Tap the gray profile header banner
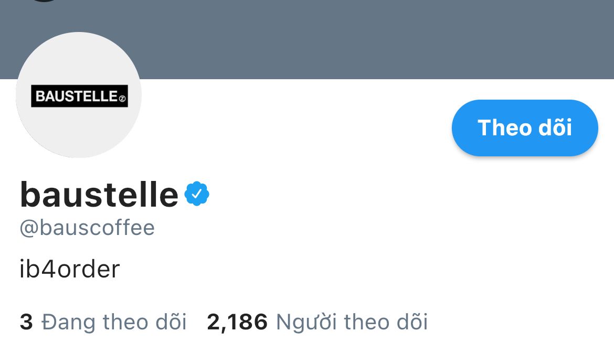Screen dimensions: 614x364 coord(315,39)
